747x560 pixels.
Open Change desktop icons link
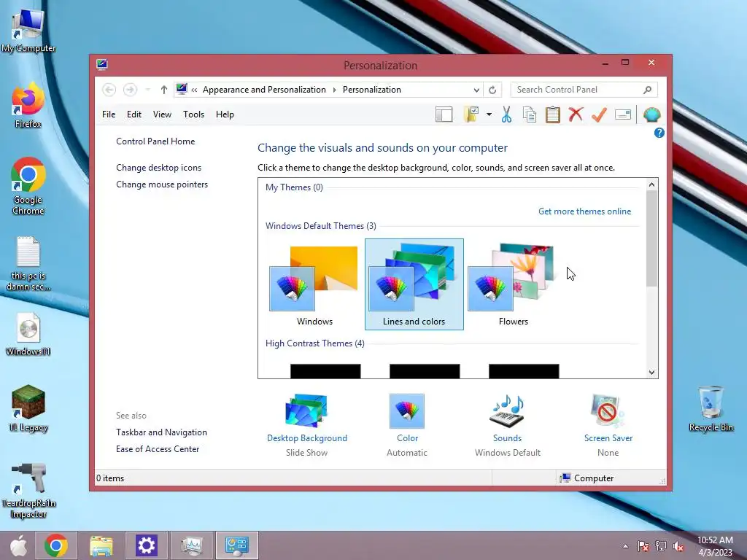coord(158,168)
